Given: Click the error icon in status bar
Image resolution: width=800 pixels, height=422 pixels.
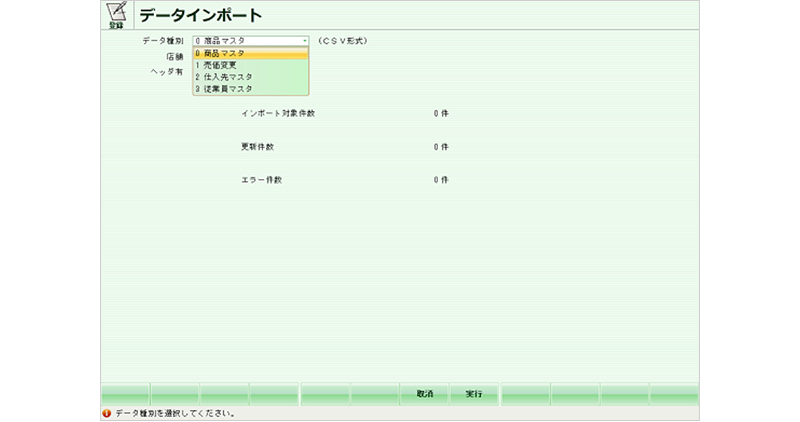Looking at the screenshot, I should [107, 413].
